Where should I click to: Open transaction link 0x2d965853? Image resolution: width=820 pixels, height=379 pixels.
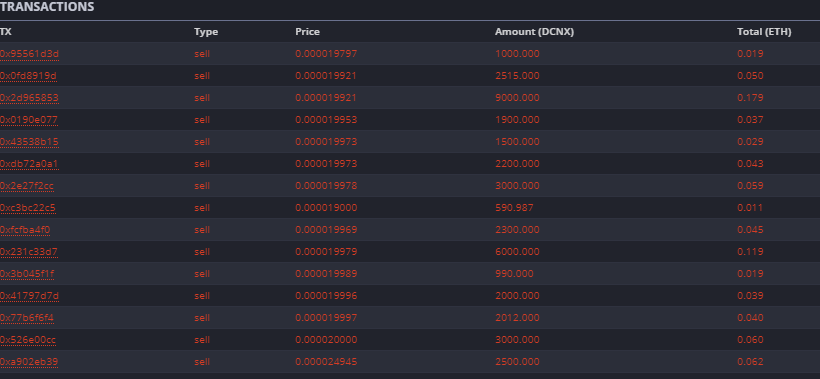point(29,98)
